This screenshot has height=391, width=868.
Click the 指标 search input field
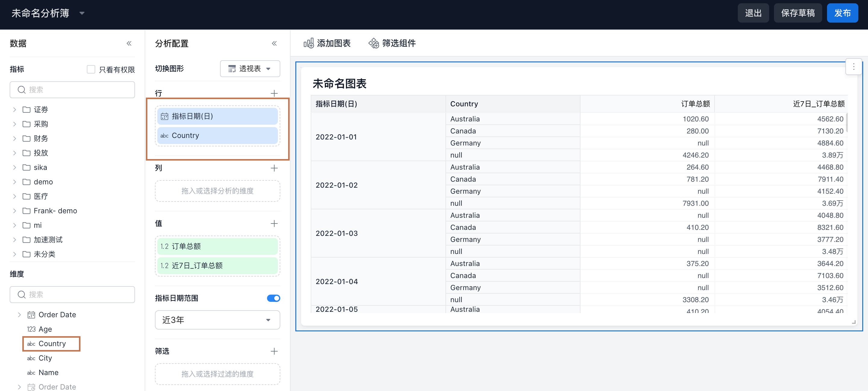(x=72, y=89)
